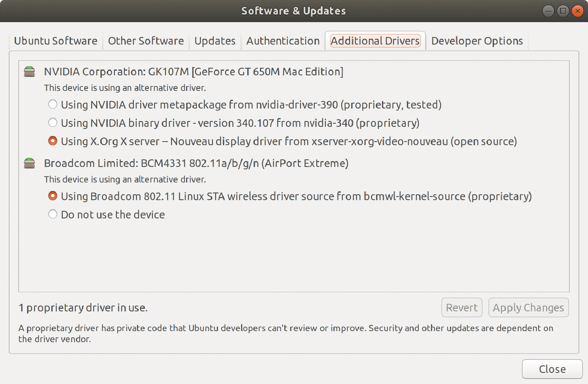Choose 'Do not use the device' option
588x384 pixels.
[53, 214]
